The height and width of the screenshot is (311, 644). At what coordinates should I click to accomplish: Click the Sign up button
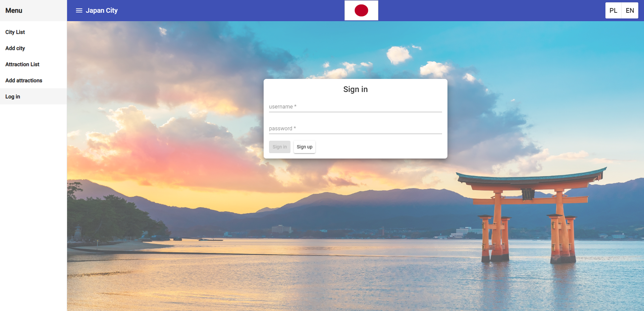click(x=305, y=147)
